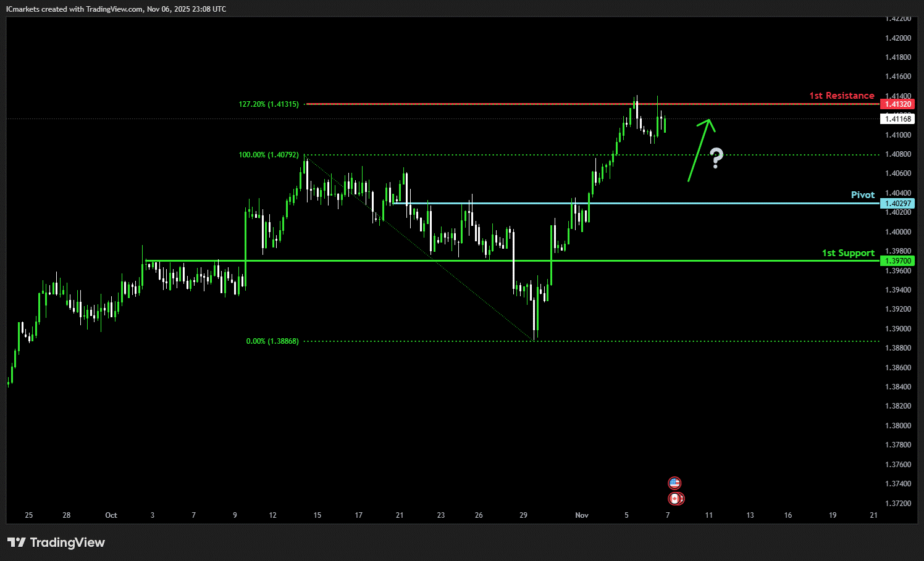Click the white 1.41168 current price label
Viewport: 924px width, 561px height.
tap(897, 119)
